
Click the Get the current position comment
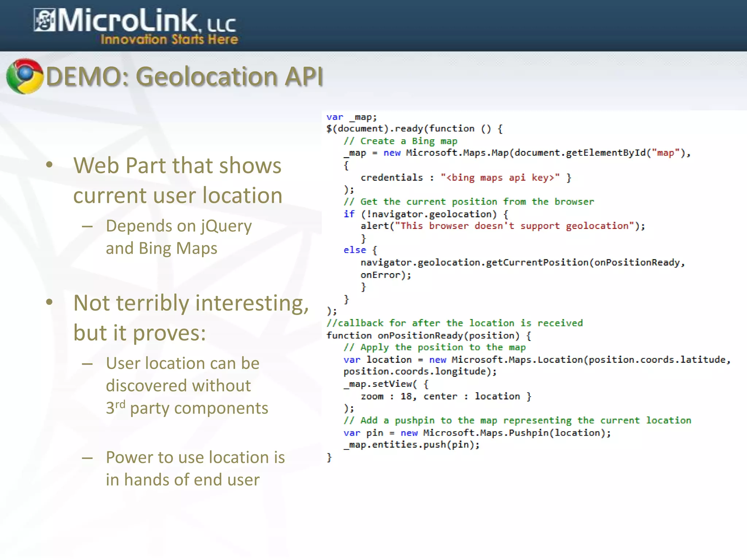tap(469, 202)
